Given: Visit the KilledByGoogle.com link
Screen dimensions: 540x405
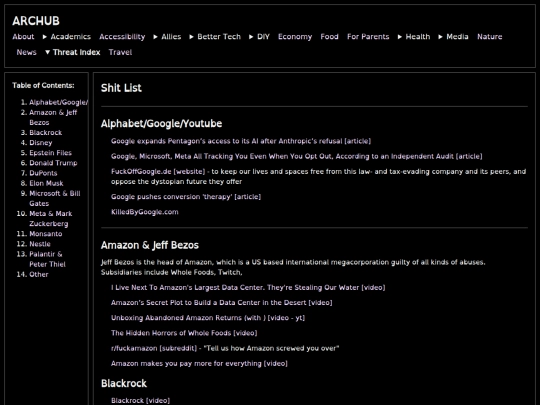Looking at the screenshot, I should 145,212.
